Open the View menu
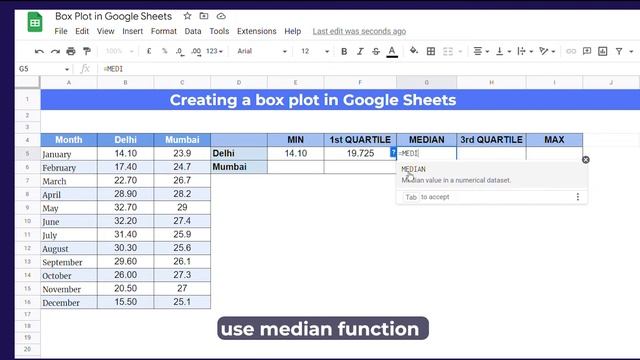640x360 pixels. pyautogui.click(x=106, y=31)
